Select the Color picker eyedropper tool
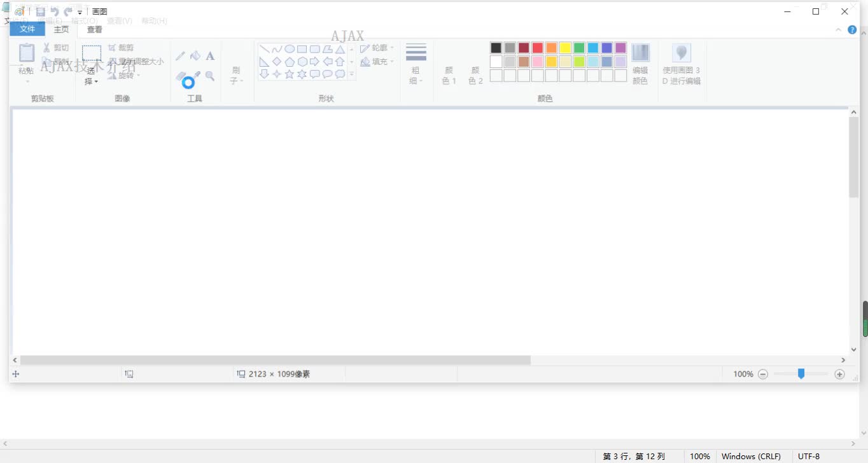Screen dimensions: 868x463 pos(197,76)
